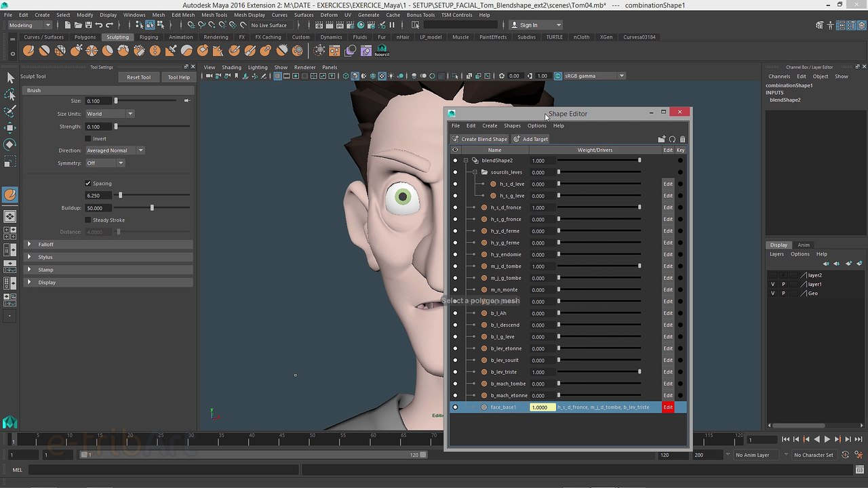
Task: Click the four-pane layout icon
Action: click(x=10, y=232)
